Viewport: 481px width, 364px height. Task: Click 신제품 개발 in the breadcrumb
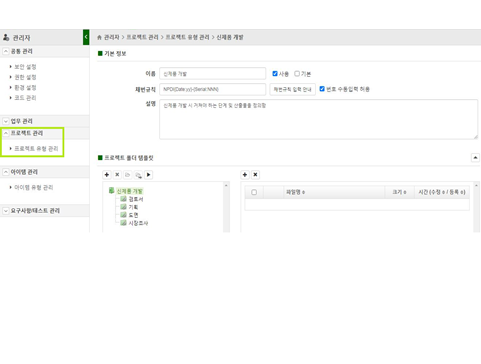230,37
